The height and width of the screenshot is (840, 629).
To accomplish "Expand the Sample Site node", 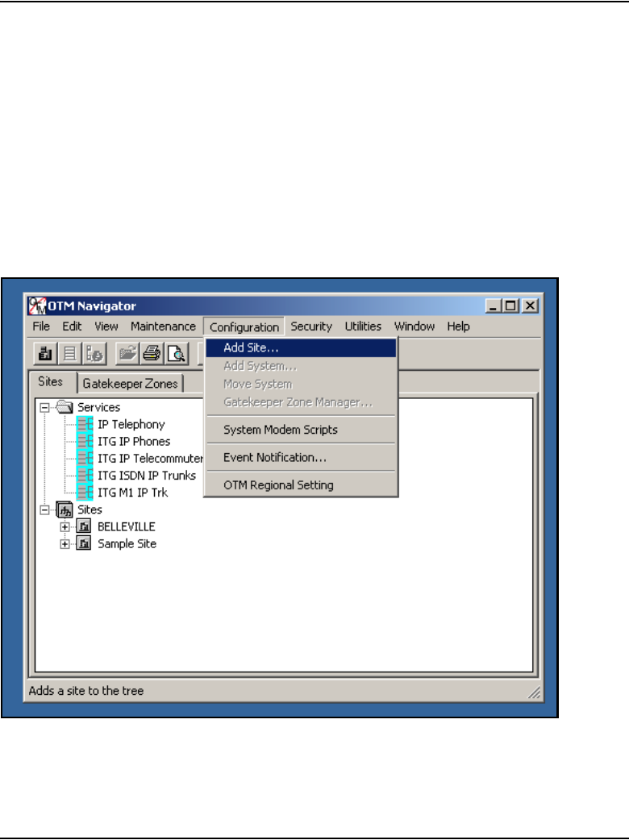I will pos(65,544).
